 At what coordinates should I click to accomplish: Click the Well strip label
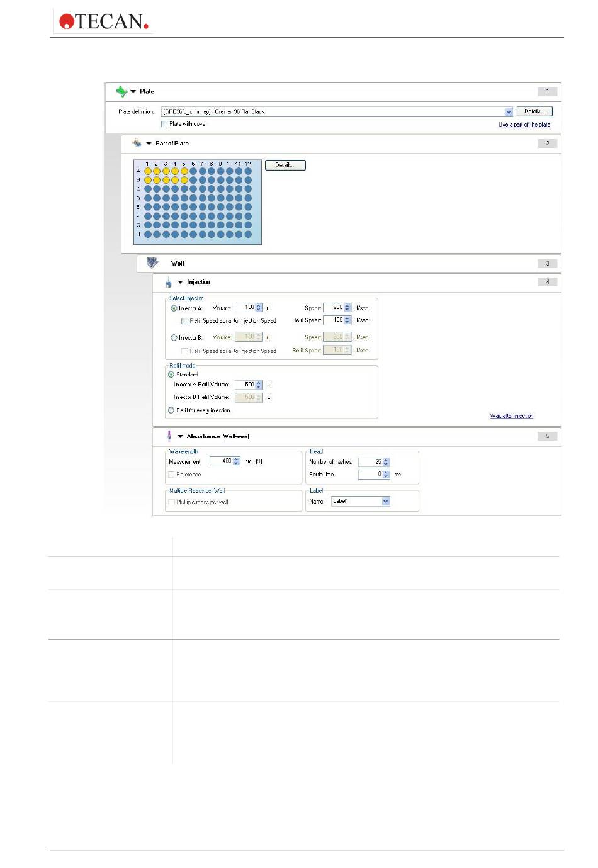pos(178,264)
